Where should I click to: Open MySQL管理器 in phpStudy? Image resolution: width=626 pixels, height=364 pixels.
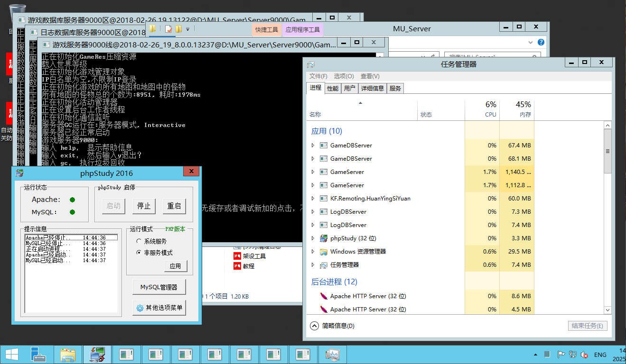point(159,287)
